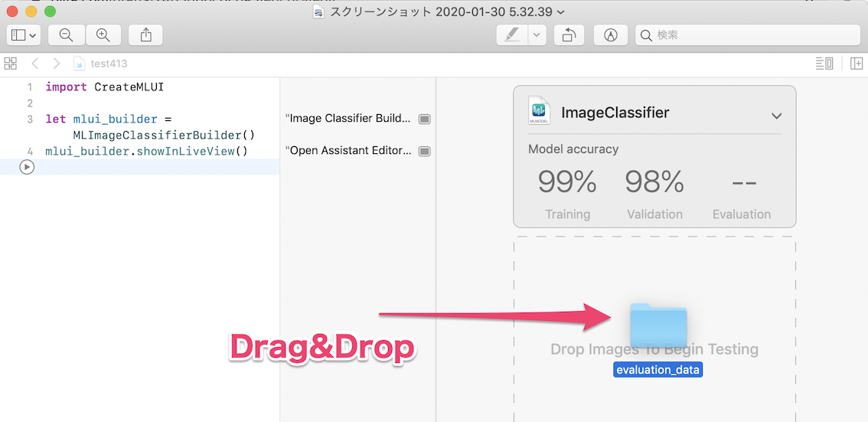
Task: Click MLImageClassifierBuilder() in the code
Action: [x=163, y=135]
